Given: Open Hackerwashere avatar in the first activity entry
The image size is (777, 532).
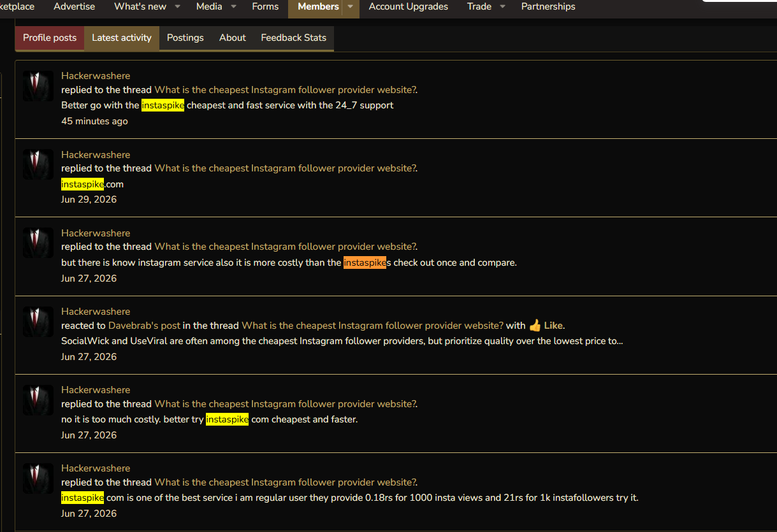Looking at the screenshot, I should (38, 86).
